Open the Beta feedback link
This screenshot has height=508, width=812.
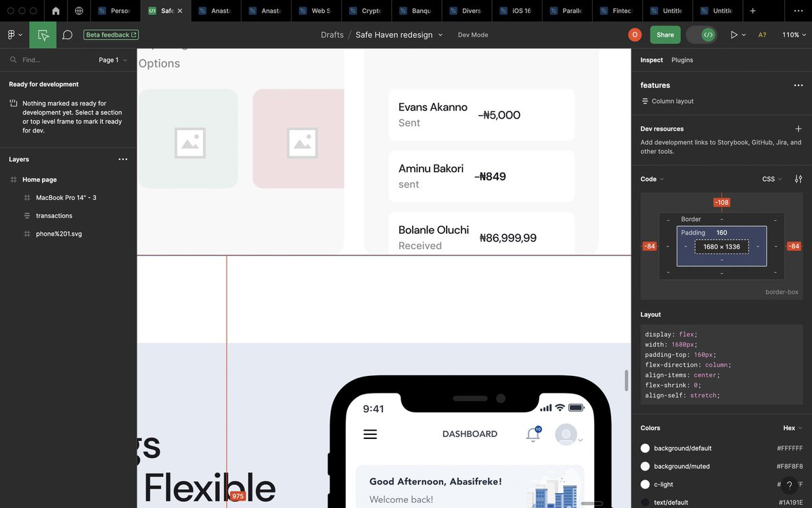(x=111, y=35)
